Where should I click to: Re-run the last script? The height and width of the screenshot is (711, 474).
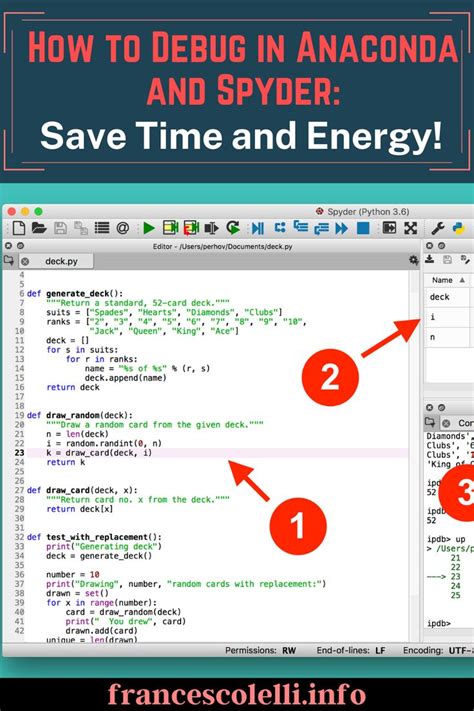[x=233, y=228]
